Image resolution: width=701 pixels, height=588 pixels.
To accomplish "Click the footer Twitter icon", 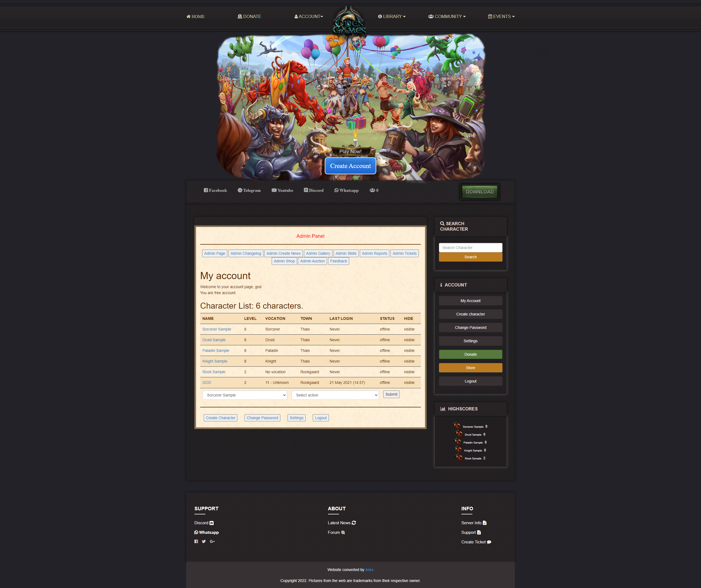I will tap(204, 541).
